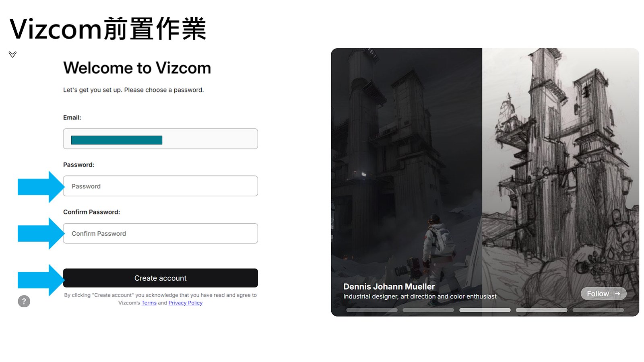Open Vizcom's Terms link
Viewport: 644px width, 362px height.
149,303
